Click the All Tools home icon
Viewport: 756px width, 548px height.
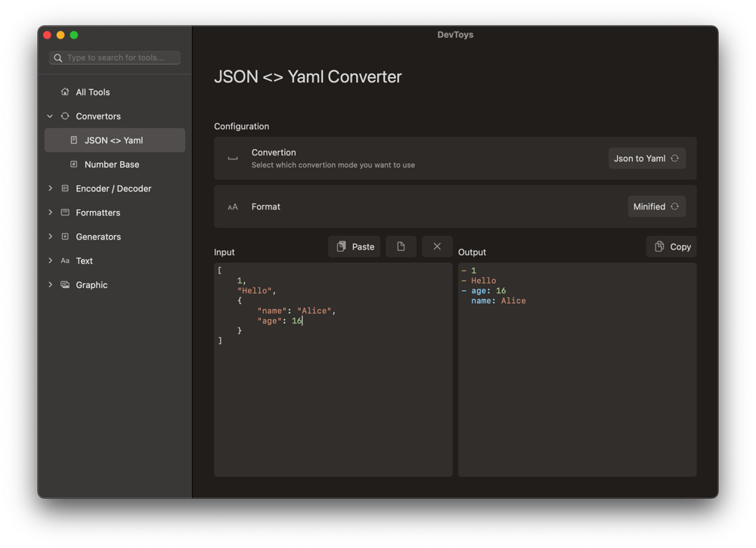click(65, 92)
